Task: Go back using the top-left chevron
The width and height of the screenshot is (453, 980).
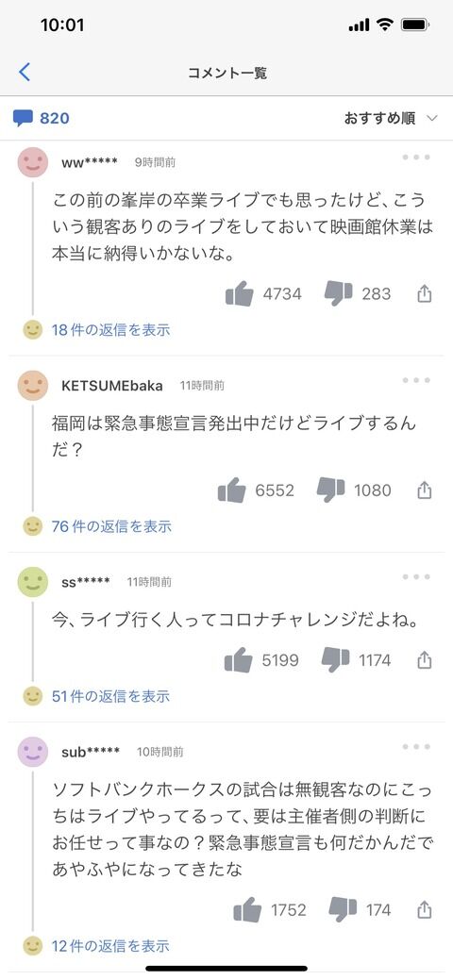Action: (x=25, y=72)
